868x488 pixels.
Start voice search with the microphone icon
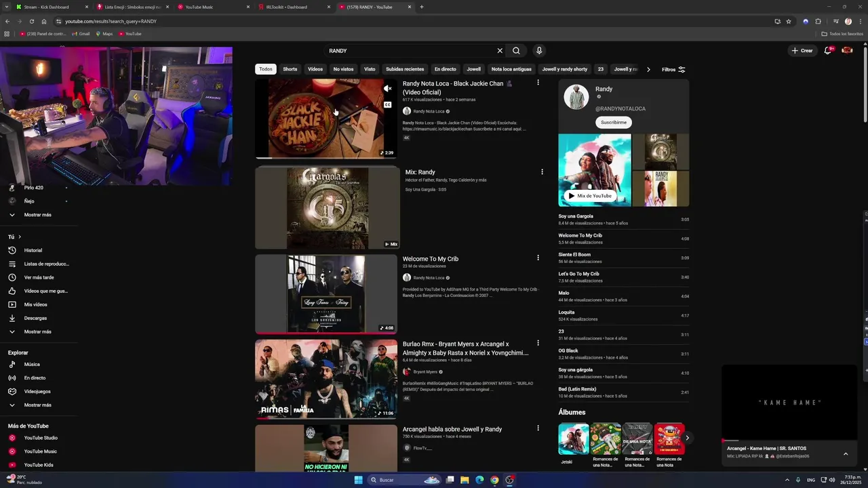(x=539, y=51)
